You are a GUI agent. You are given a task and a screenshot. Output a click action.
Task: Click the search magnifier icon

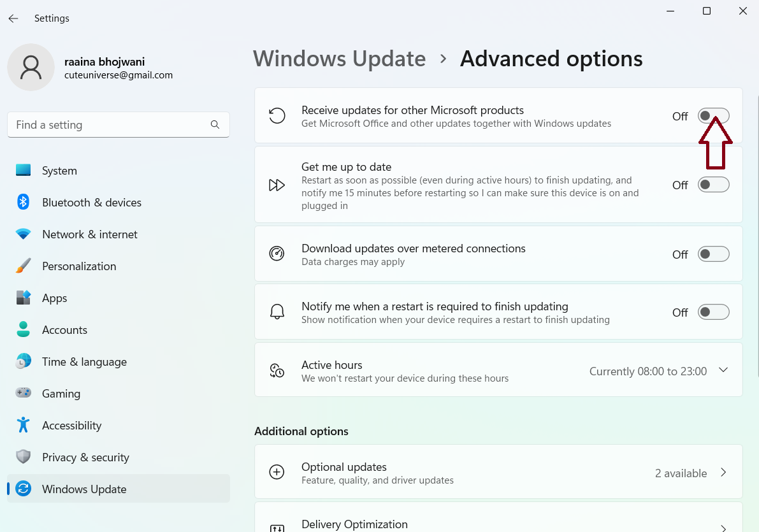(x=215, y=125)
